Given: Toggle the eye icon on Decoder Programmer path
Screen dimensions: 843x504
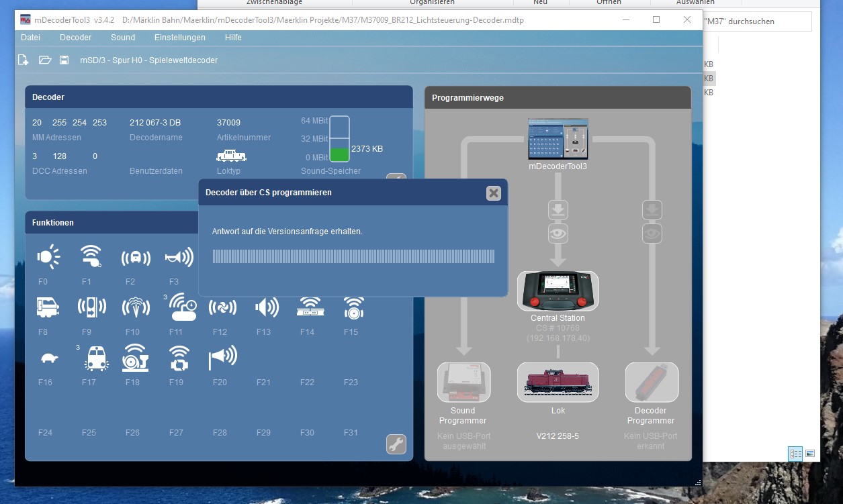Looking at the screenshot, I should pos(652,234).
